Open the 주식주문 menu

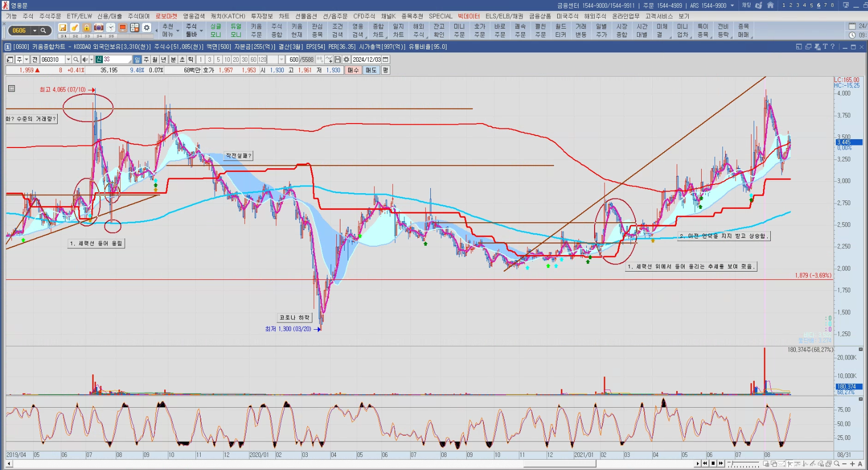click(x=50, y=16)
